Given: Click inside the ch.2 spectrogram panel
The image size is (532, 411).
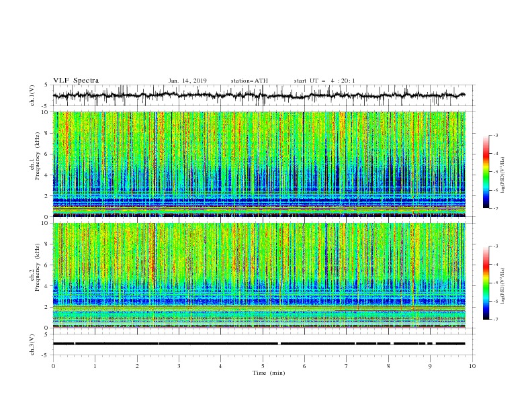Looking at the screenshot, I should click(x=259, y=275).
